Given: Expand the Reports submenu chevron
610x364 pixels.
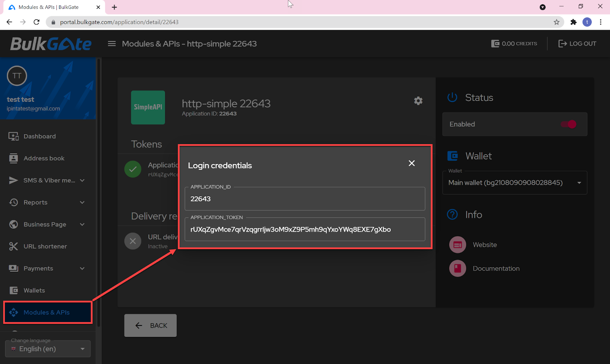Looking at the screenshot, I should pos(82,202).
